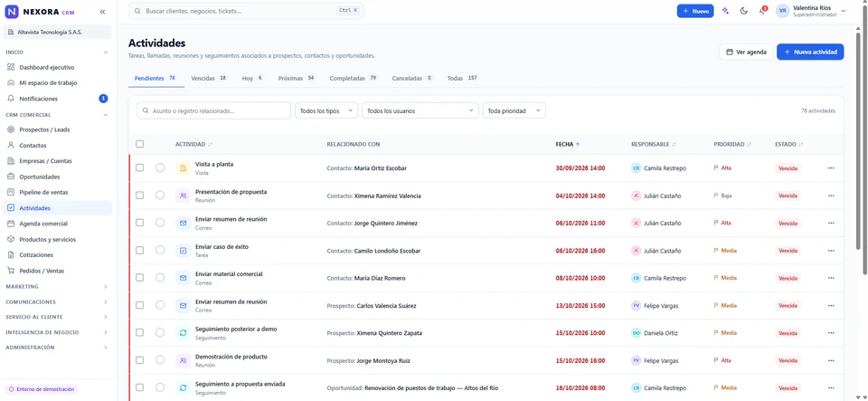Mark Seguimiento posterior a demo completed circle
This screenshot has height=401, width=868.
160,333
